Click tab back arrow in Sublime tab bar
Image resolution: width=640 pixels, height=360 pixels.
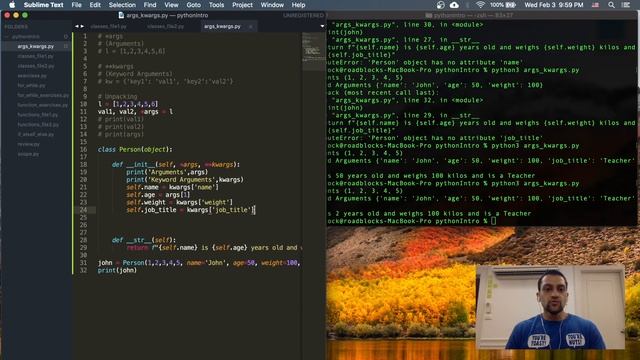click(76, 26)
